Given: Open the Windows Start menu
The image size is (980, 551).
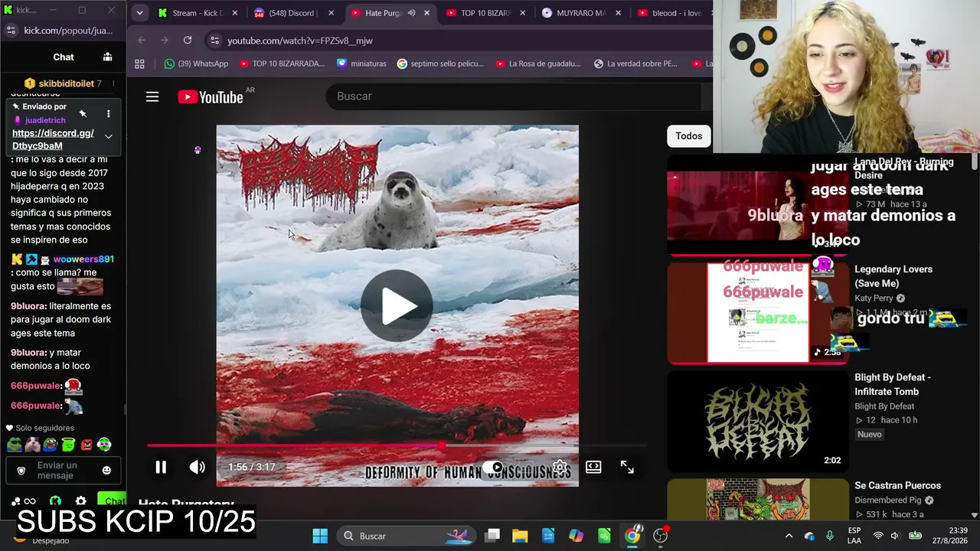Looking at the screenshot, I should [320, 536].
